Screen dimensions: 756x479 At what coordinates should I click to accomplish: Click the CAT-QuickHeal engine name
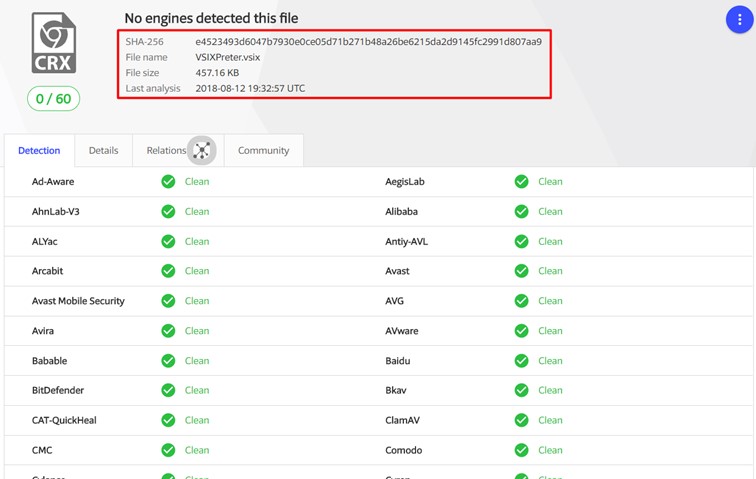point(64,420)
